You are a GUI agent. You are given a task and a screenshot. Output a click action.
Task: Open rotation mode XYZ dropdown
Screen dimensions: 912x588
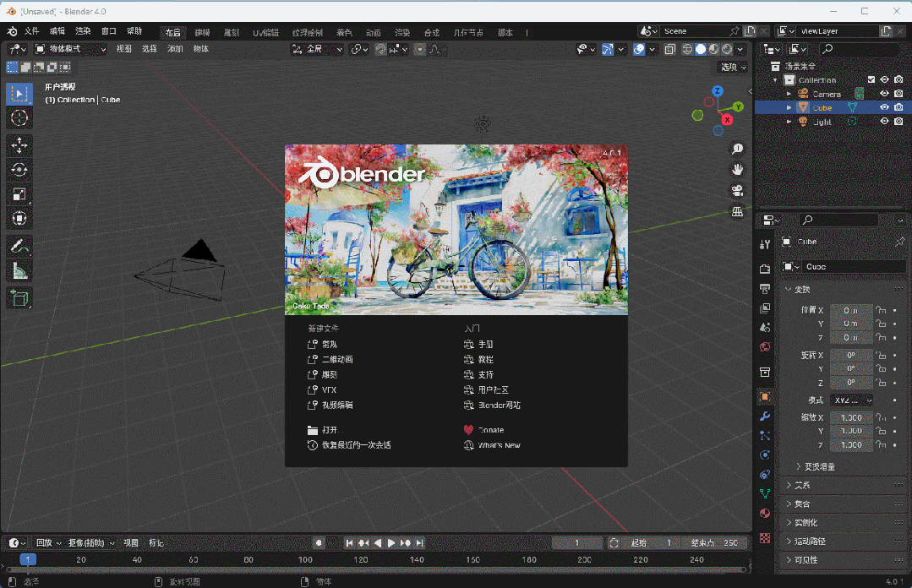[851, 400]
